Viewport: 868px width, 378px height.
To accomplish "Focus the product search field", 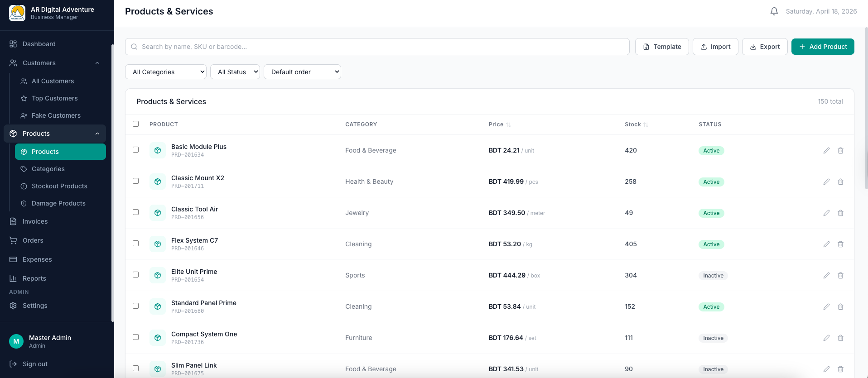I will tap(377, 47).
